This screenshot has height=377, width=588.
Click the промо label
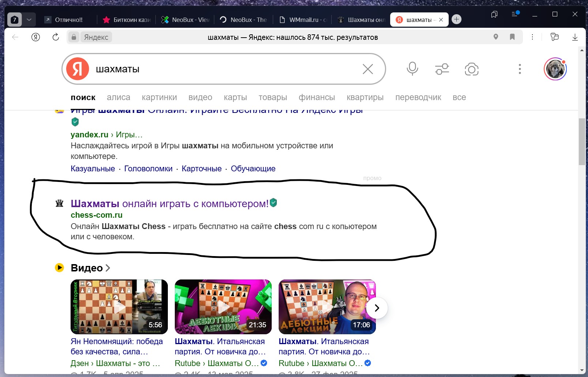pyautogui.click(x=372, y=178)
